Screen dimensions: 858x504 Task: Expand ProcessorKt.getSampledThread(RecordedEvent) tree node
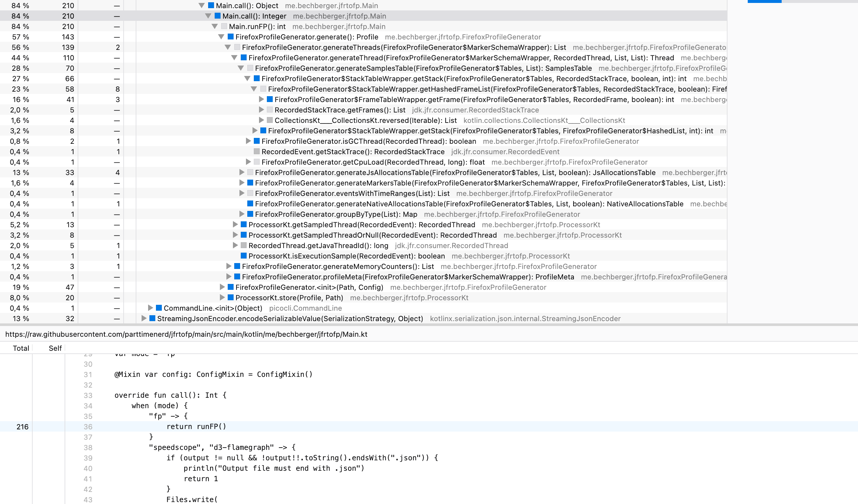[235, 225]
